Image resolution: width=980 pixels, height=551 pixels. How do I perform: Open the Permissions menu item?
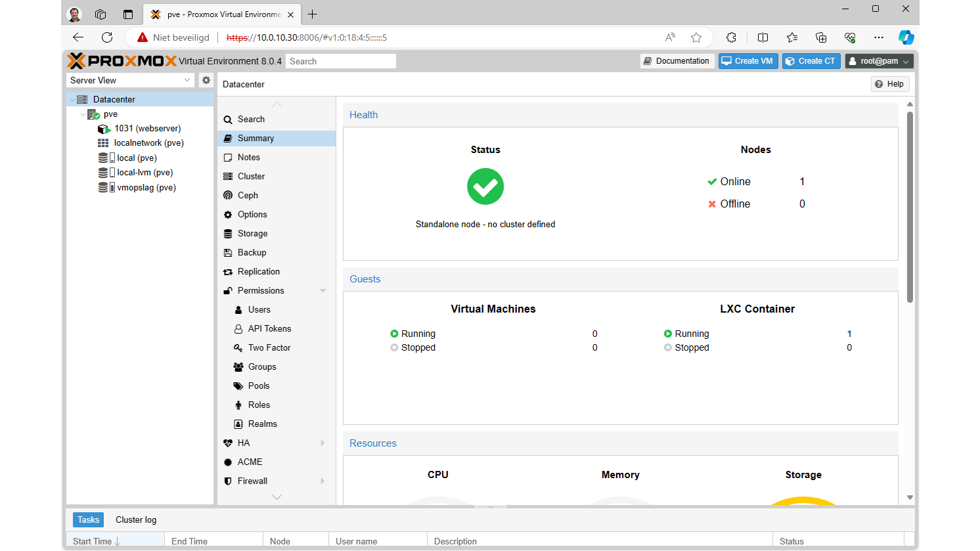tap(276, 291)
